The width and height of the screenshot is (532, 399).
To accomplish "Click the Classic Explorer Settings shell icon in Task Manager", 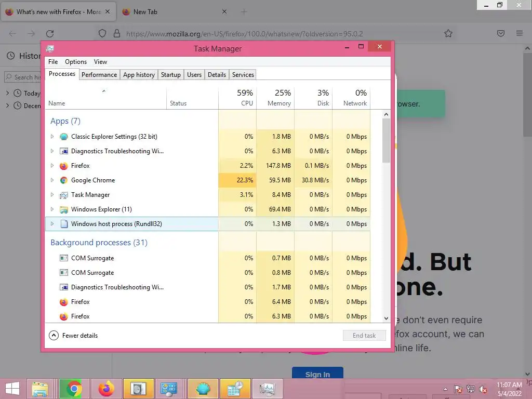I will tap(63, 137).
